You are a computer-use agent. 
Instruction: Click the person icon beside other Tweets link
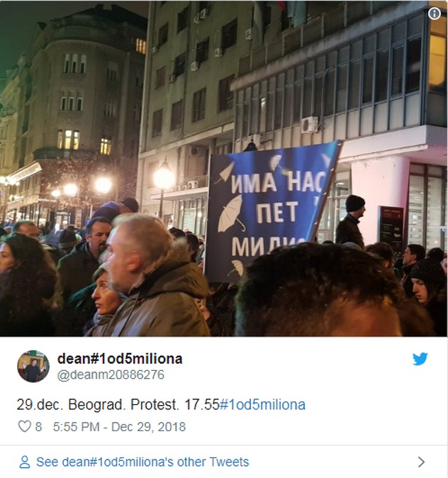point(24,462)
